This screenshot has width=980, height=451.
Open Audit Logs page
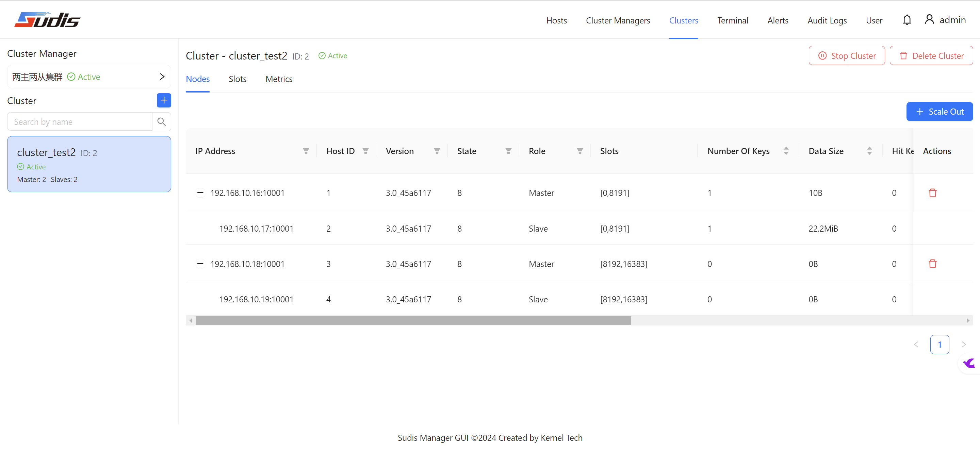pyautogui.click(x=827, y=20)
